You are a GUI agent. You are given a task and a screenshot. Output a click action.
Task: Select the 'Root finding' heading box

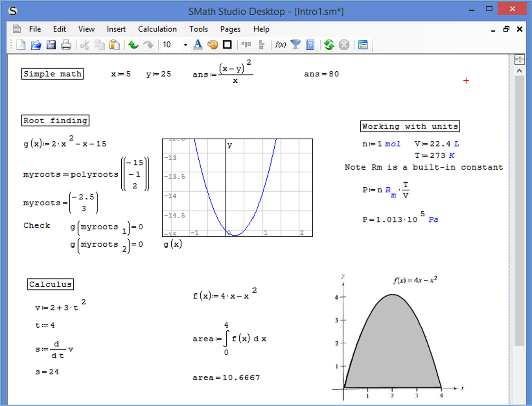point(55,120)
